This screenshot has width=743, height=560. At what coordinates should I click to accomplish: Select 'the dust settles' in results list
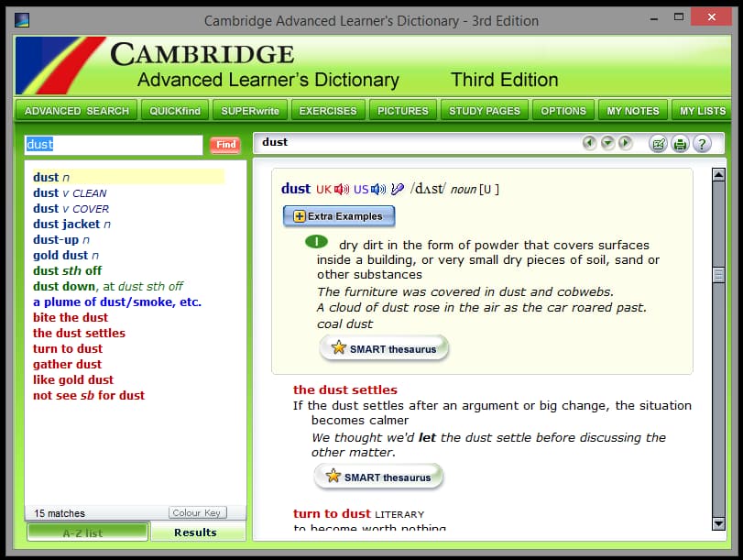[x=79, y=334]
